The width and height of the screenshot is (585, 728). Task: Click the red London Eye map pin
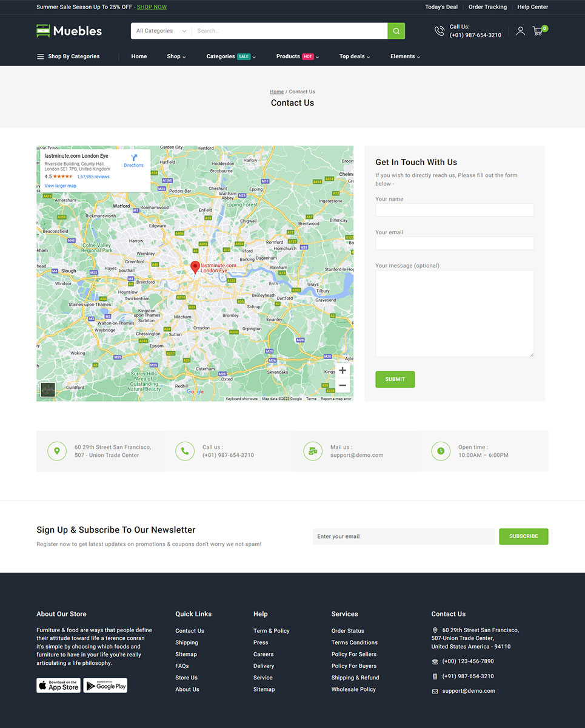(195, 267)
